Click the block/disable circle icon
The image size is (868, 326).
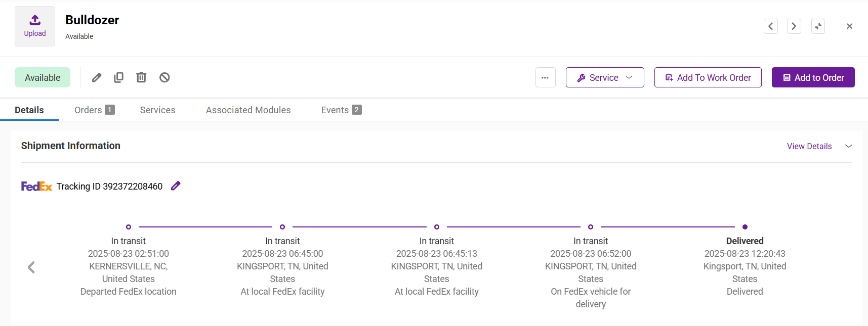tap(164, 77)
